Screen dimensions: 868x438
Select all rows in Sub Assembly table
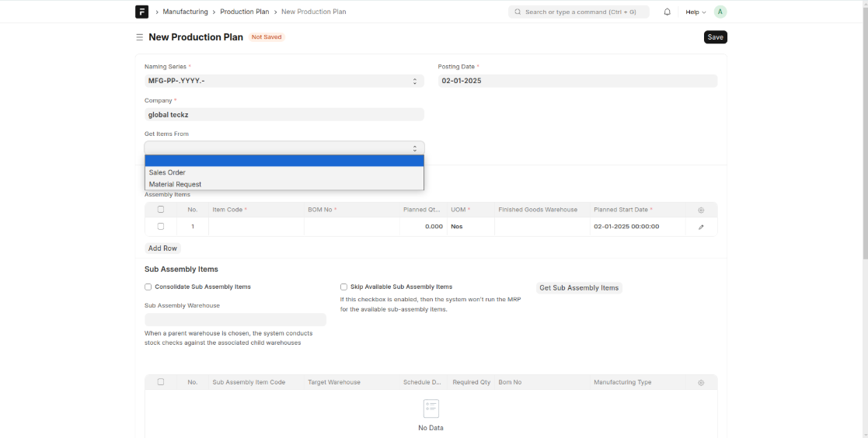point(161,382)
